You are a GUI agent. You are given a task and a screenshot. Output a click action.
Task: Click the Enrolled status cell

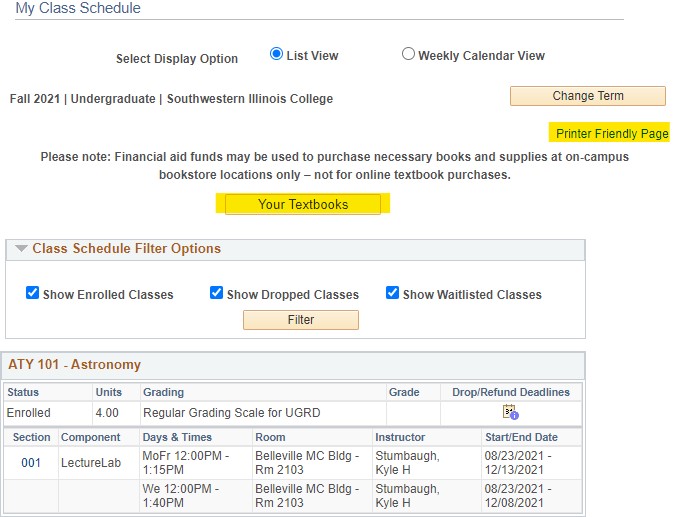[29, 412]
